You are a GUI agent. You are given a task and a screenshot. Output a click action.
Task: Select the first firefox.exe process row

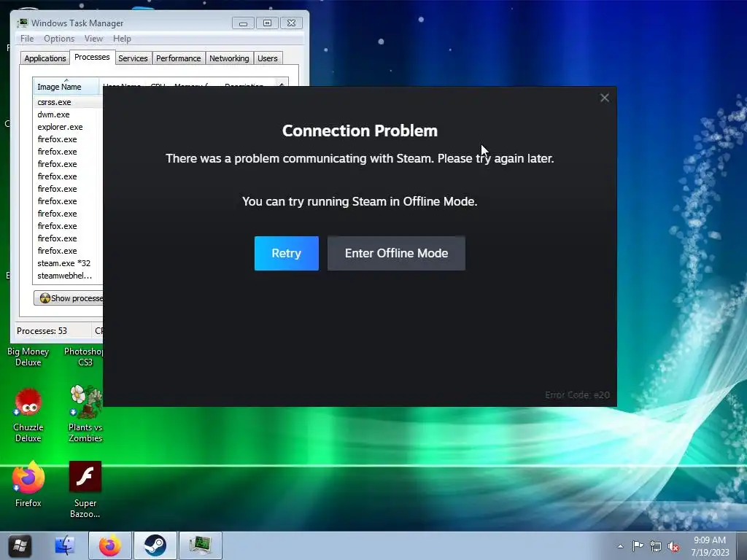coord(68,139)
